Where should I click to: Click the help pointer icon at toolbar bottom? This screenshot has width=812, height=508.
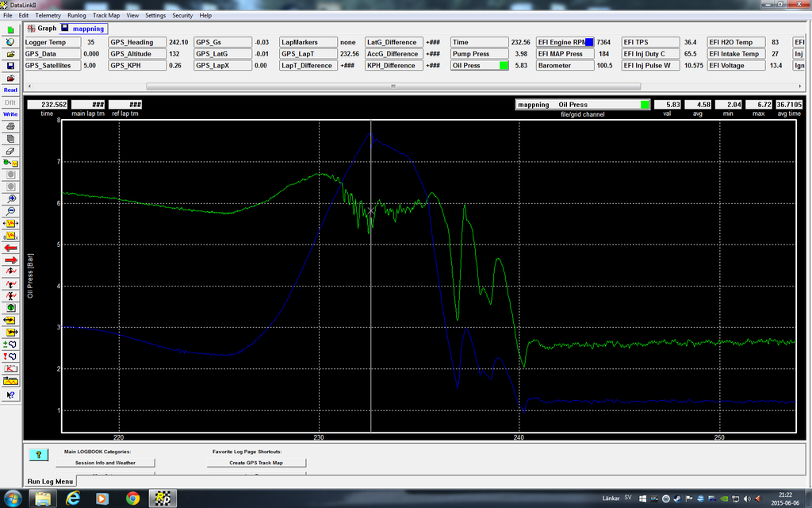[x=11, y=394]
